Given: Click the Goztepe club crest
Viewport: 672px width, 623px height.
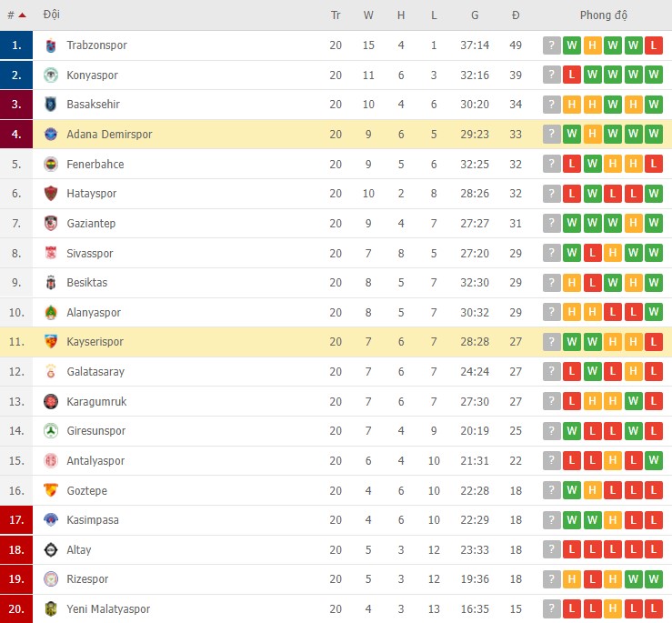Looking at the screenshot, I should [51, 490].
